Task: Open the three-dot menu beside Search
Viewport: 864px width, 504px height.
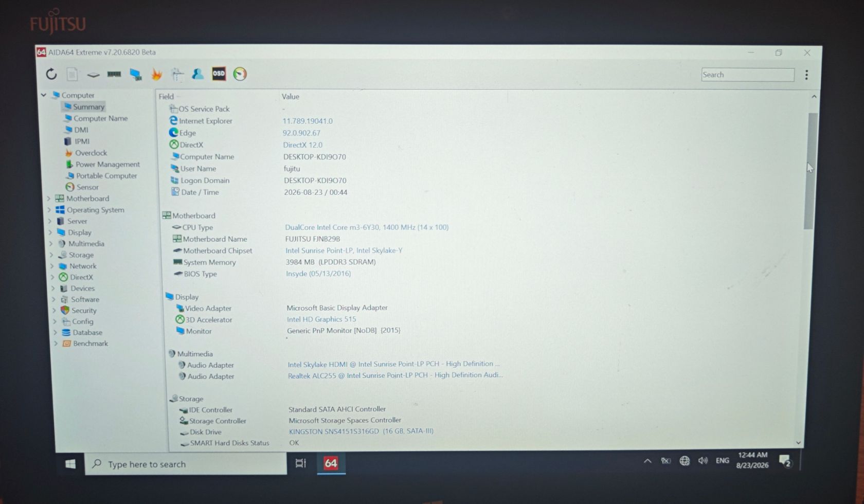Action: tap(806, 75)
